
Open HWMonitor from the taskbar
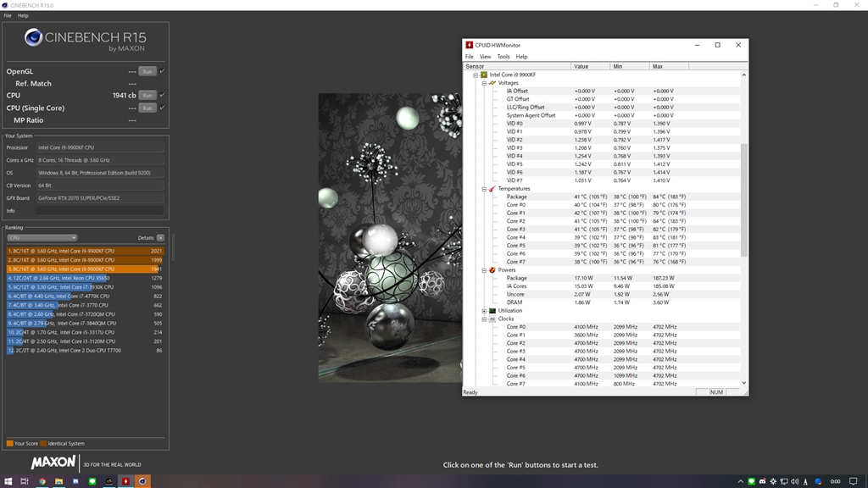(125, 481)
